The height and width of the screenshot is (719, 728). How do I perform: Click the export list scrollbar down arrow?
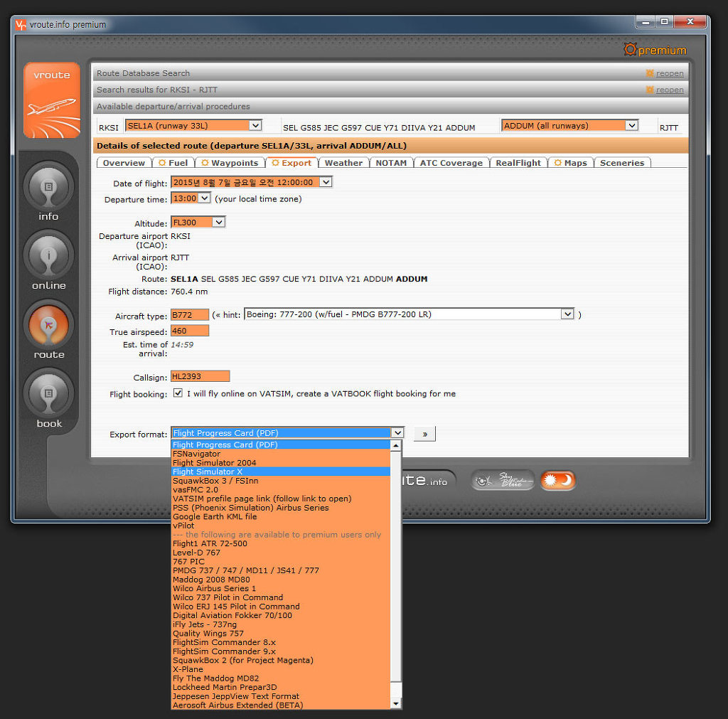(395, 703)
